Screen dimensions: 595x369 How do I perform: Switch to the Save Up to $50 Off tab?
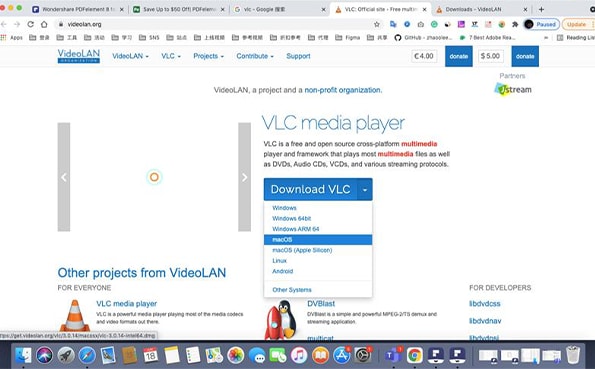179,9
